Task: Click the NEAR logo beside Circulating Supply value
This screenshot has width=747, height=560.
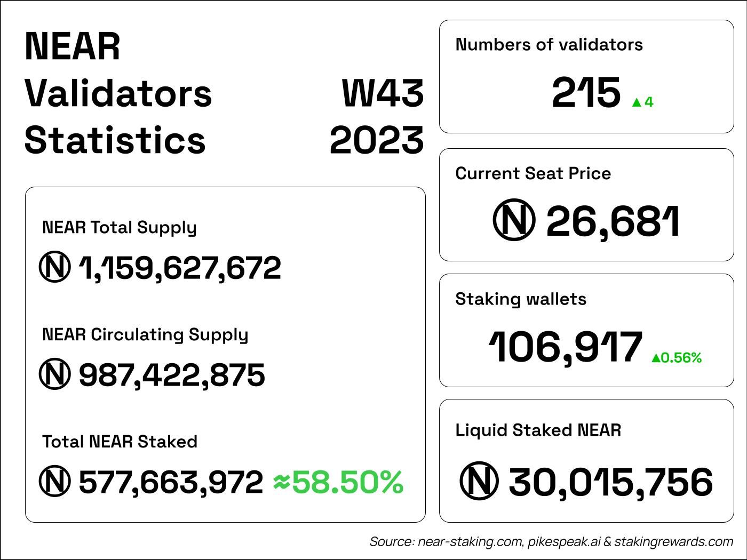Action: [54, 374]
